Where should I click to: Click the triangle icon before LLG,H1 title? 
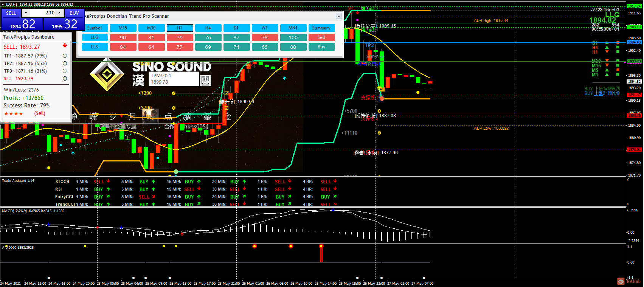click(3, 4)
